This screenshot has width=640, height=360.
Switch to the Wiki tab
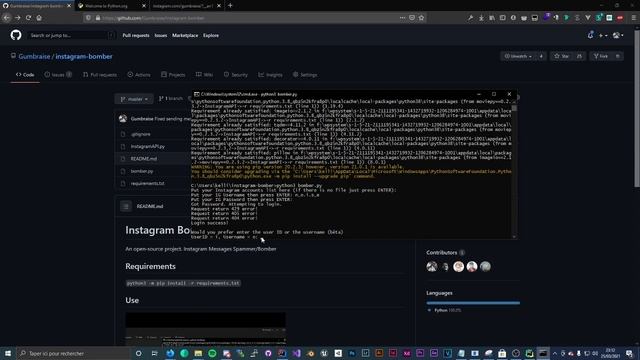tap(204, 75)
